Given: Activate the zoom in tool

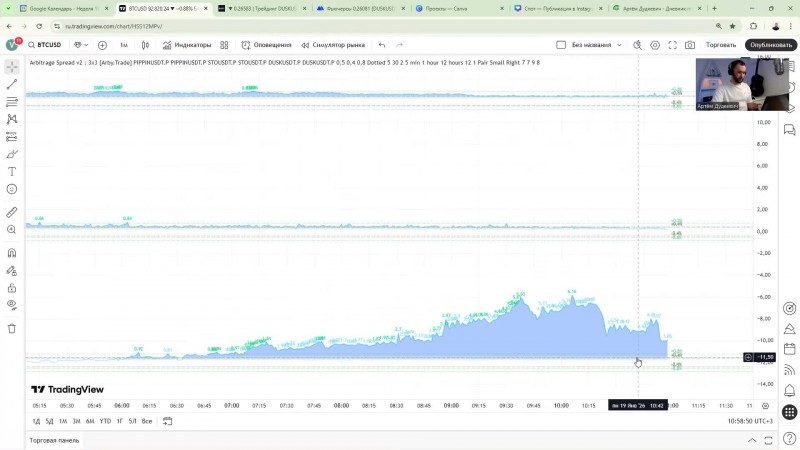Looking at the screenshot, I should point(12,230).
